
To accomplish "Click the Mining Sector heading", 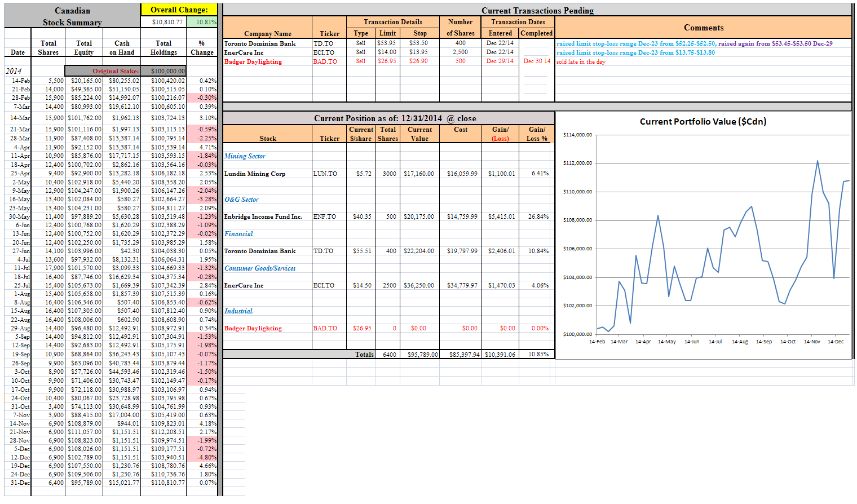I will point(245,156).
